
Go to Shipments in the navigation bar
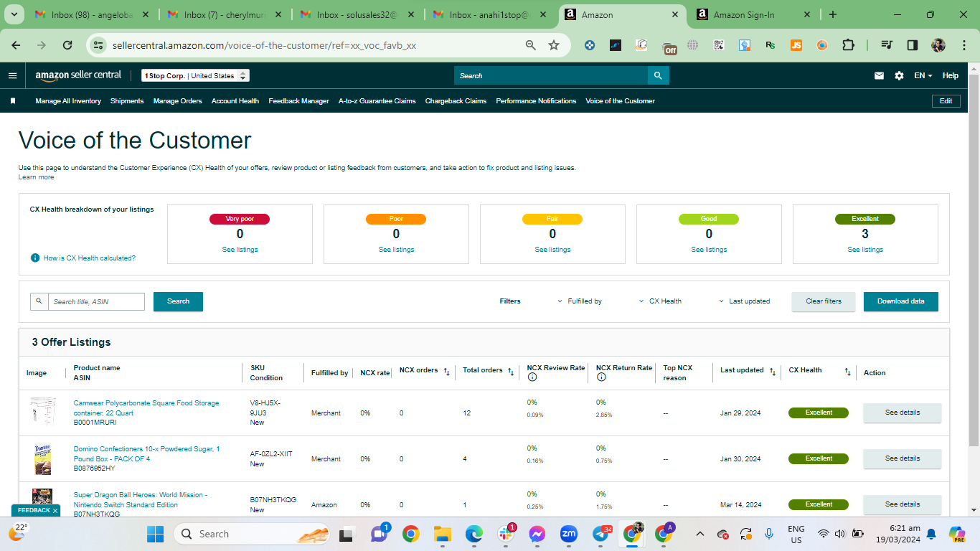(x=127, y=101)
